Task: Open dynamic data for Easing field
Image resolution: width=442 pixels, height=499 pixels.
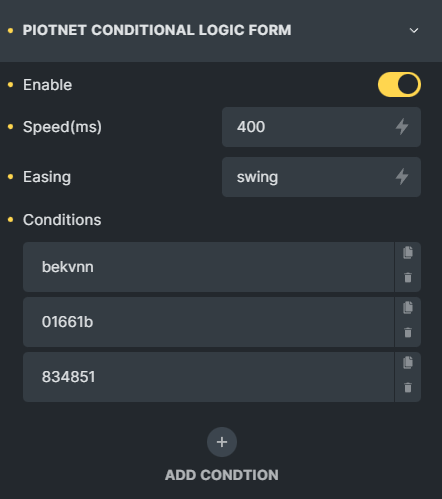Action: pyautogui.click(x=402, y=177)
